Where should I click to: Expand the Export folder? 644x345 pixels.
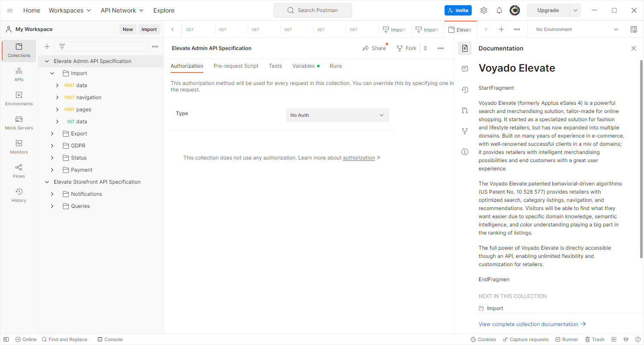coord(52,134)
